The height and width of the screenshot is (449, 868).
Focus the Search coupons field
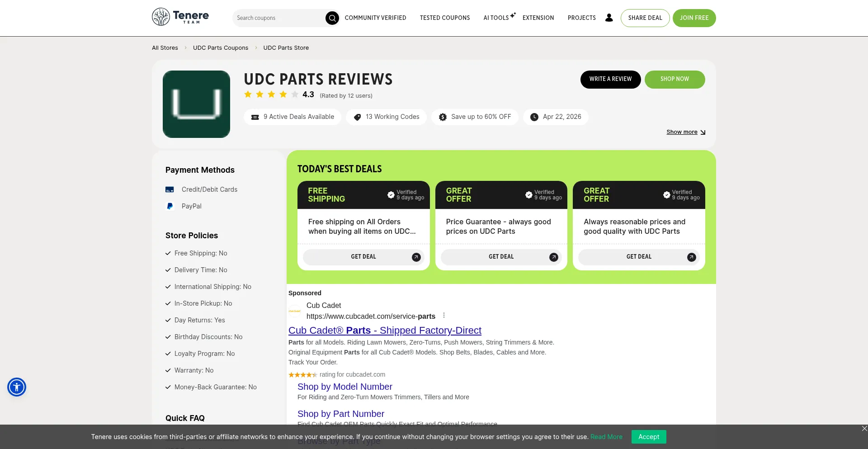point(279,18)
